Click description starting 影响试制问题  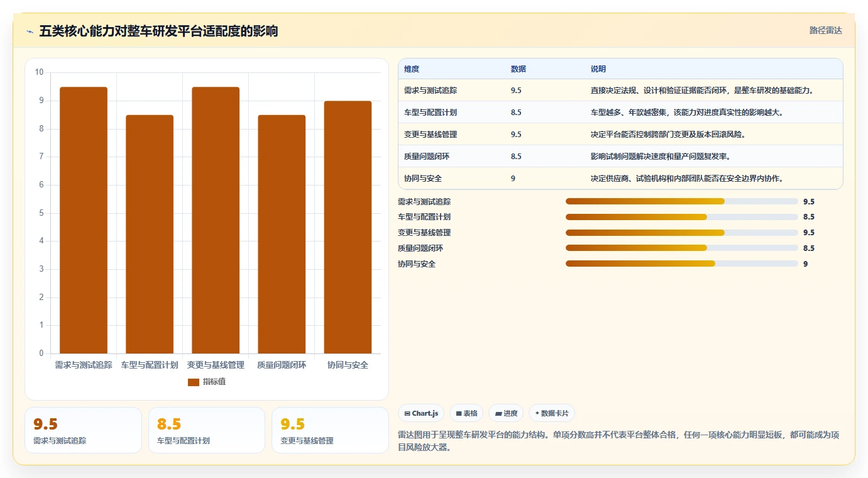(x=661, y=157)
